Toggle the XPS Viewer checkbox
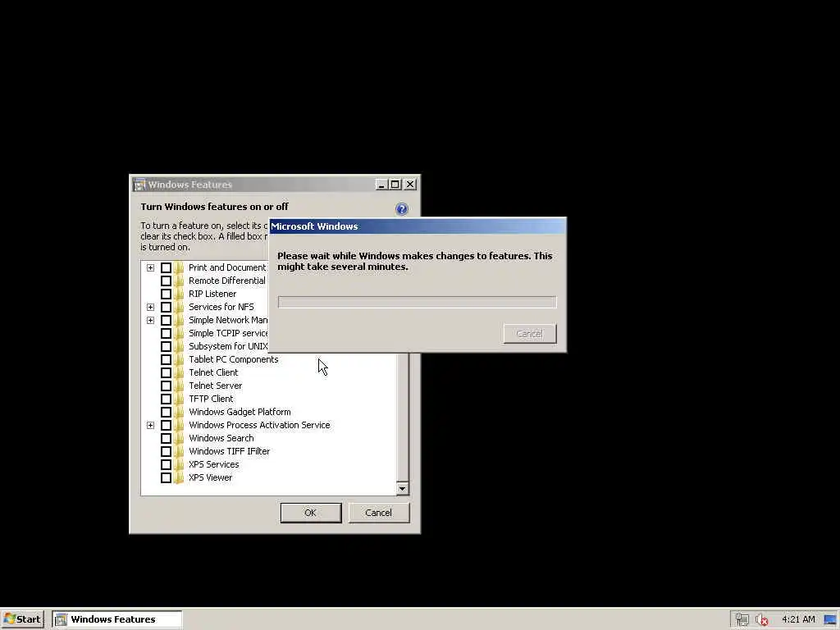This screenshot has height=630, width=840. tap(166, 478)
